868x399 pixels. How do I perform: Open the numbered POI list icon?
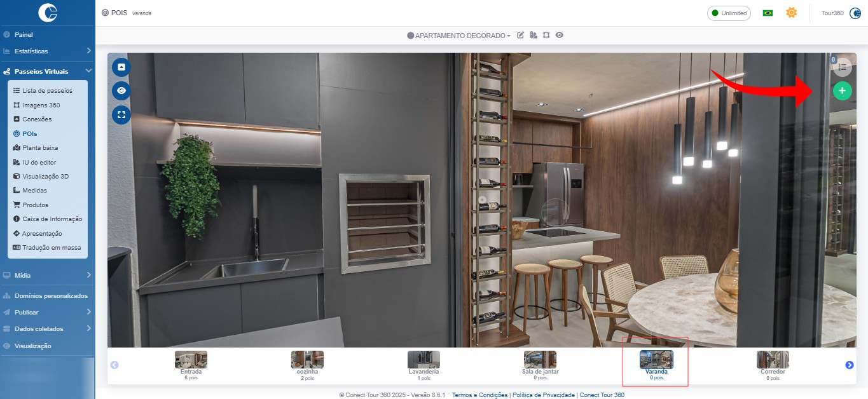pos(842,67)
